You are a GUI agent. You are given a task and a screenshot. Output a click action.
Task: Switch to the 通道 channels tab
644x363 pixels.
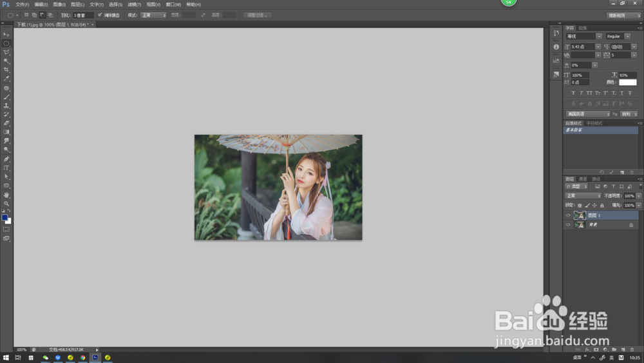click(x=583, y=179)
